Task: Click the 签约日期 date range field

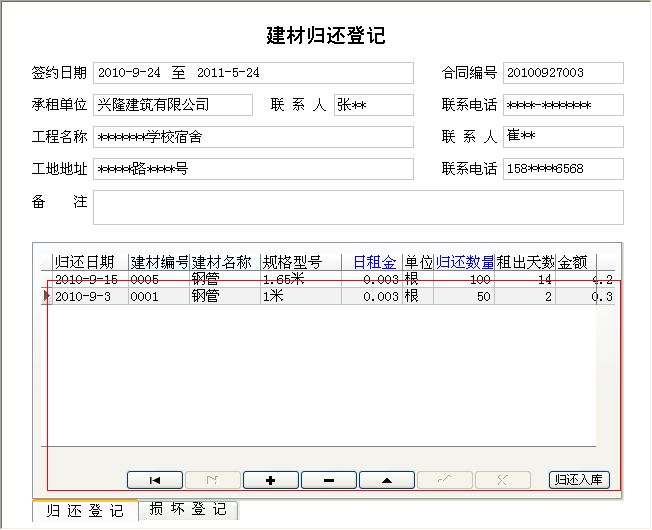Action: [253, 73]
